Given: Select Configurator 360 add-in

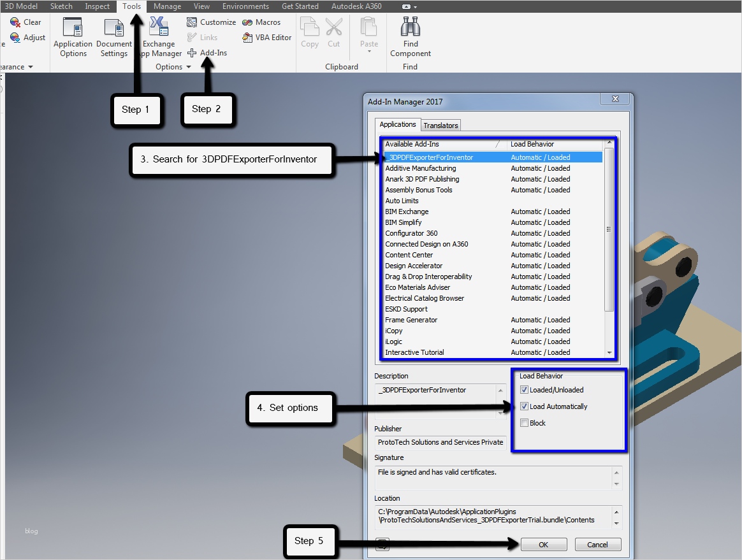Looking at the screenshot, I should click(493, 233).
